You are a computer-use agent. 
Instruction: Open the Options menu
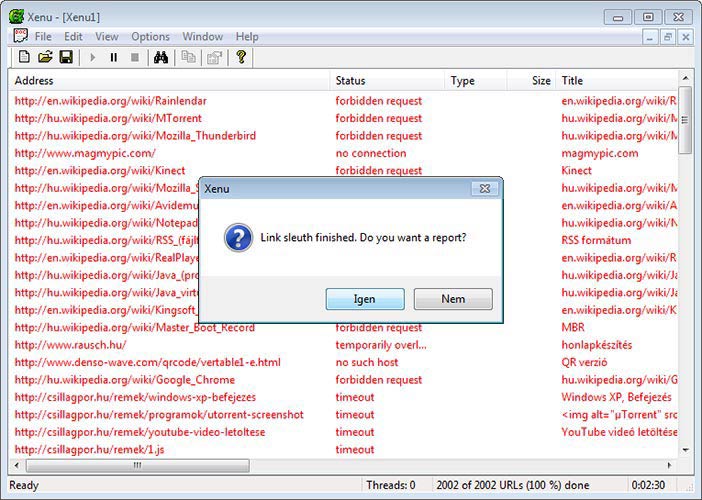click(150, 37)
